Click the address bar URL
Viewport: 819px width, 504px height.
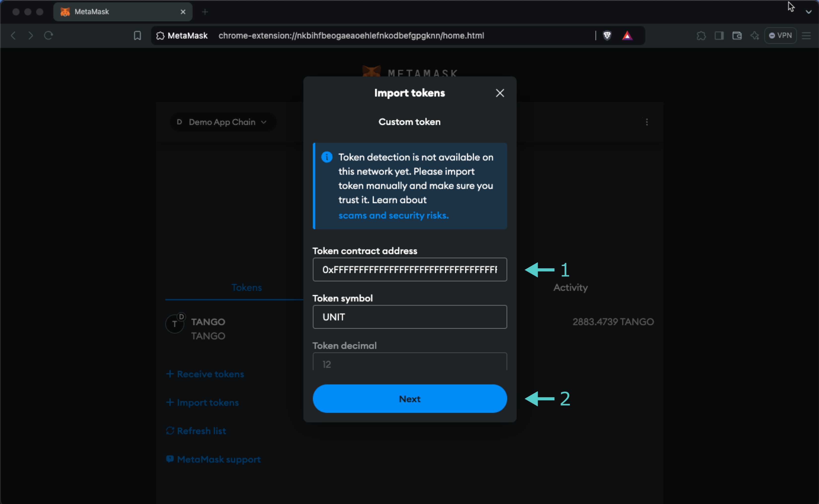[x=351, y=36]
